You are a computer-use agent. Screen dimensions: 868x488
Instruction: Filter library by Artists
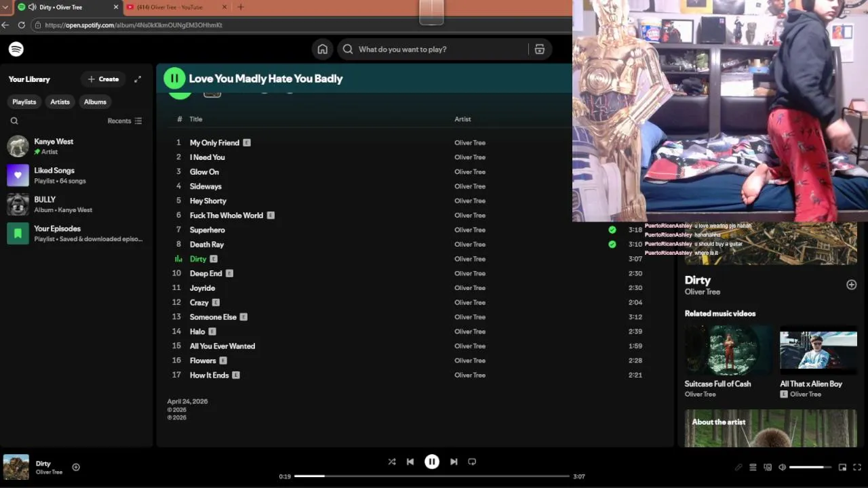60,102
